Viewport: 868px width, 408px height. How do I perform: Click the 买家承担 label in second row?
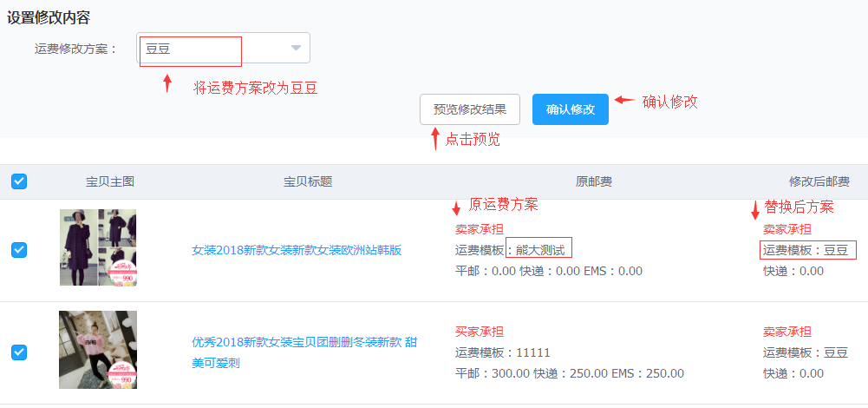(x=480, y=332)
